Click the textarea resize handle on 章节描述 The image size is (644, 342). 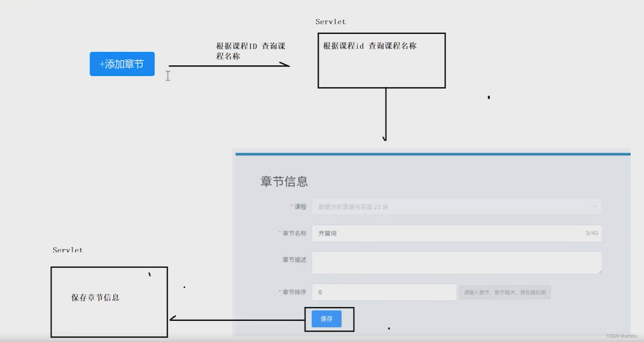pyautogui.click(x=600, y=271)
